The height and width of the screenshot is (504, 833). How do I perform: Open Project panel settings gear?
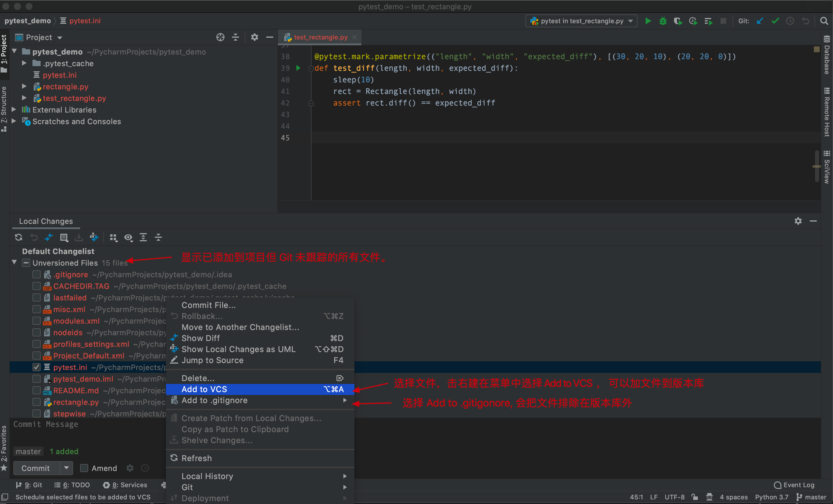pos(255,37)
